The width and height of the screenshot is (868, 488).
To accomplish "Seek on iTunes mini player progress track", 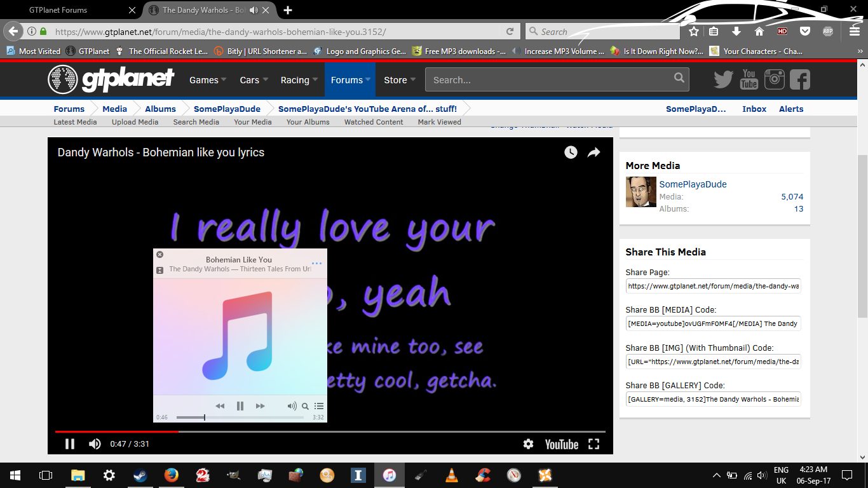I will 240,417.
